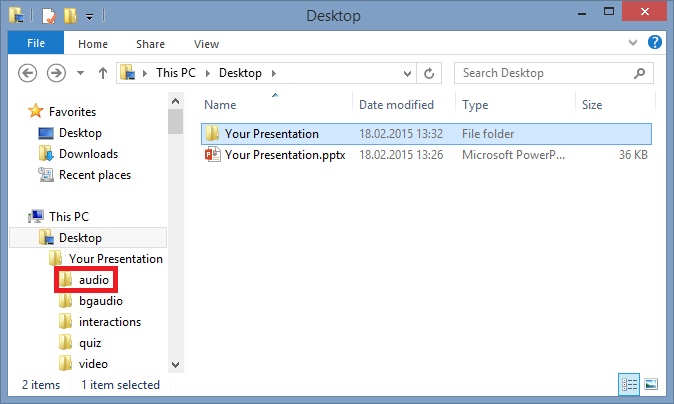Click Properties icon in quick access toolbar
Image resolution: width=674 pixels, height=404 pixels.
(49, 16)
